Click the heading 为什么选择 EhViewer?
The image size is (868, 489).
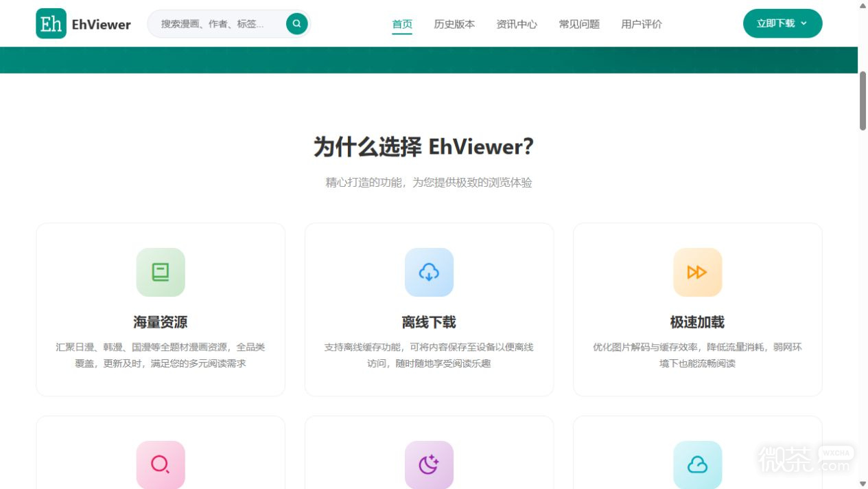click(423, 146)
